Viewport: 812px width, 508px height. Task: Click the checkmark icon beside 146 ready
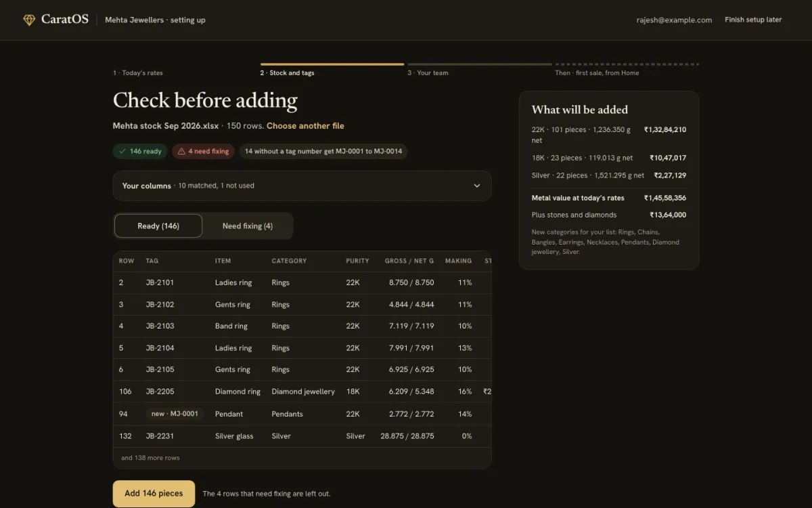point(122,152)
